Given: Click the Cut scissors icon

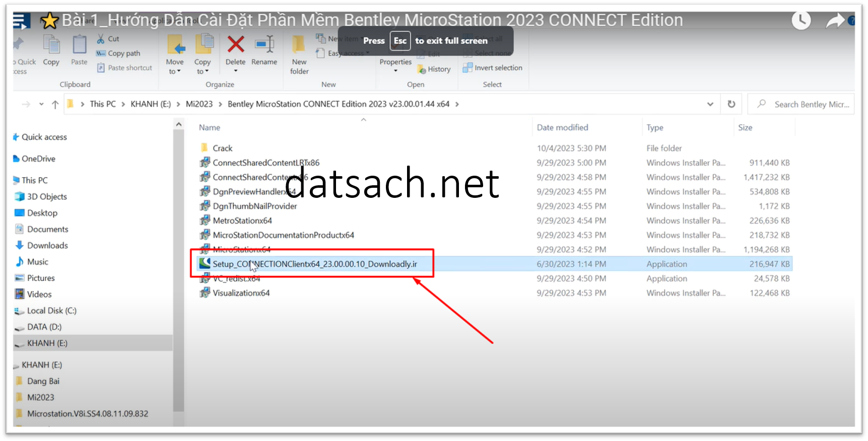Looking at the screenshot, I should point(101,39).
